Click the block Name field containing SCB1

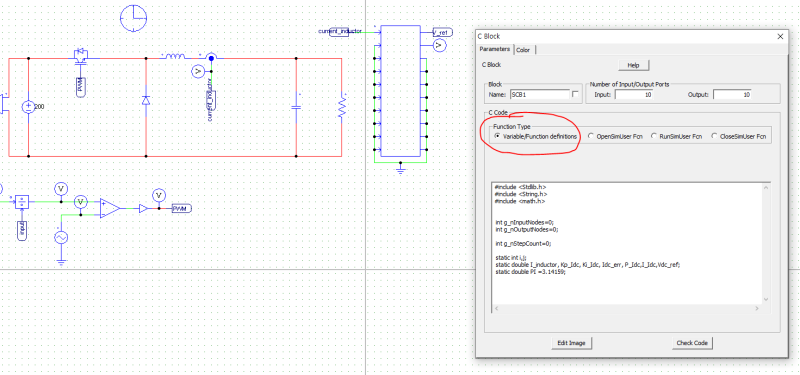539,94
